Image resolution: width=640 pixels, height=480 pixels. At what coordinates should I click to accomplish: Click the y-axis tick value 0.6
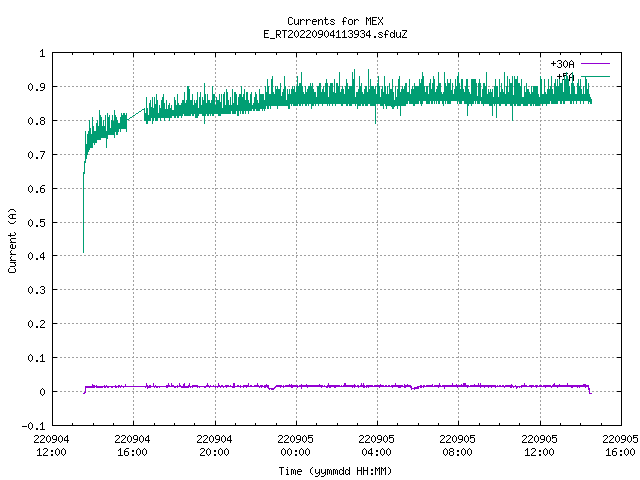tap(36, 189)
